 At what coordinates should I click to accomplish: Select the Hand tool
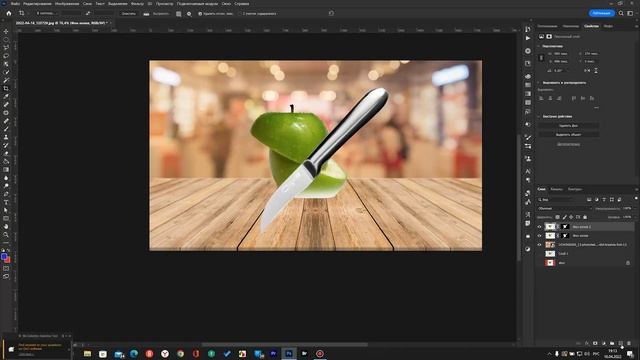(6, 227)
